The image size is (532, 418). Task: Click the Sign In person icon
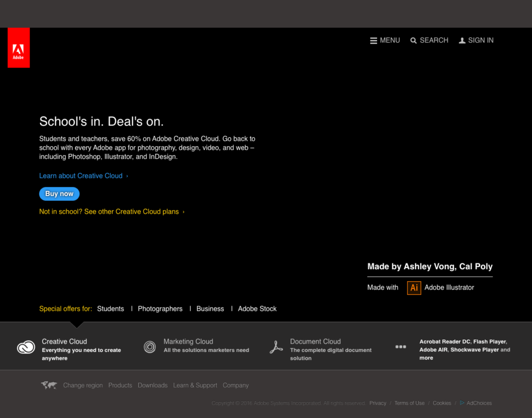click(462, 40)
